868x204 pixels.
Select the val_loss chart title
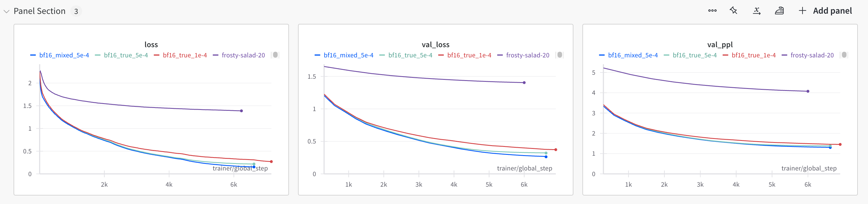[x=435, y=45]
